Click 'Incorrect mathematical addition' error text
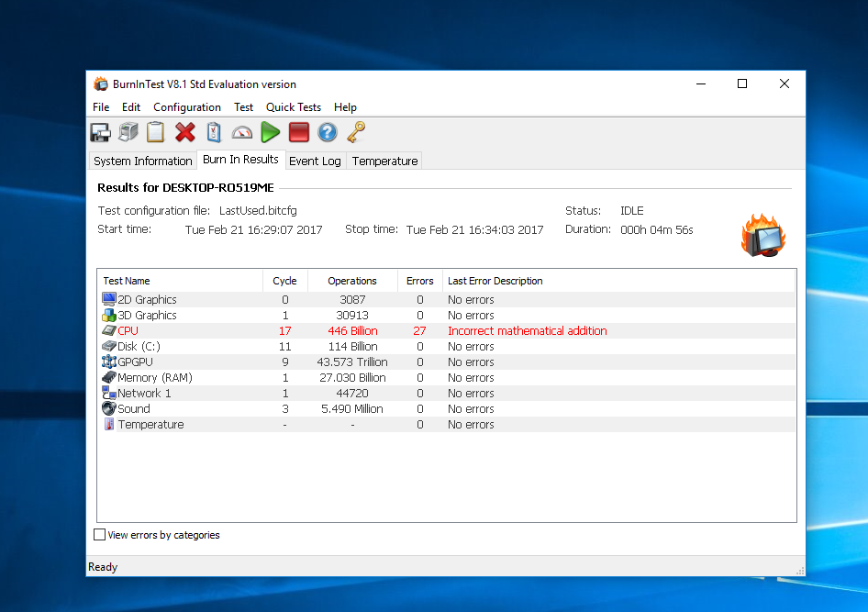Viewport: 868px width, 612px height. [x=527, y=331]
